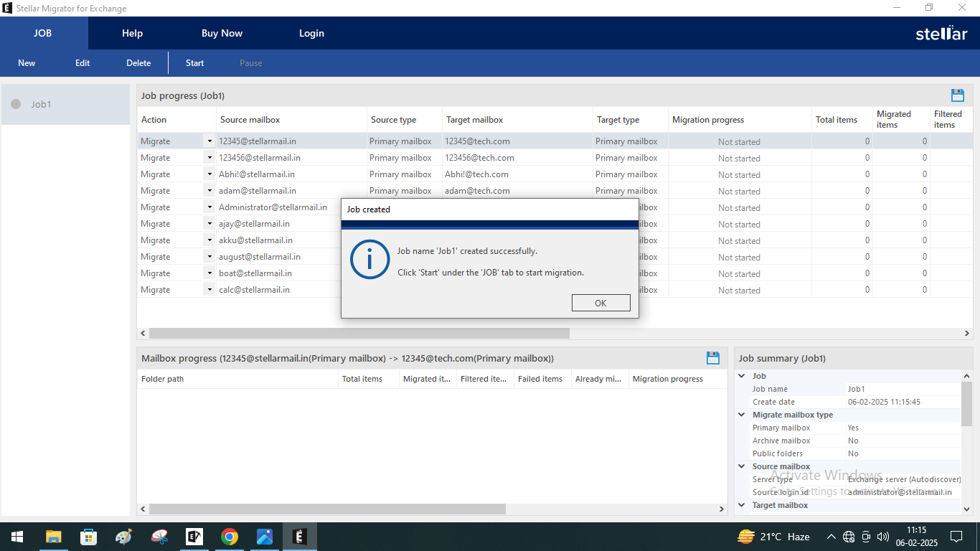The height and width of the screenshot is (551, 980).
Task: Click left arrow of Job progress scrollbar
Action: click(143, 334)
